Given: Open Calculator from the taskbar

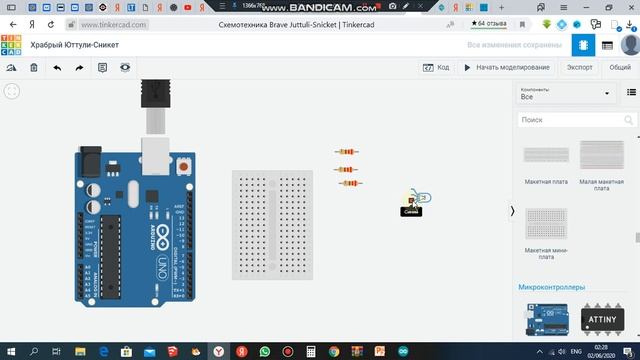Looking at the screenshot, I should click(x=311, y=351).
